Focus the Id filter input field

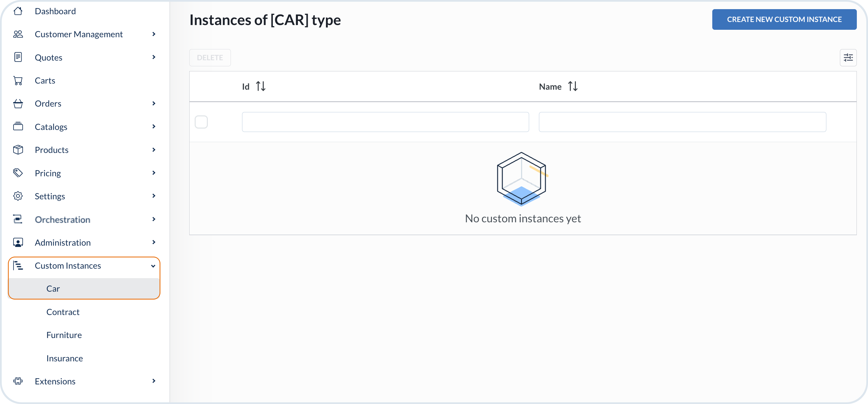385,122
